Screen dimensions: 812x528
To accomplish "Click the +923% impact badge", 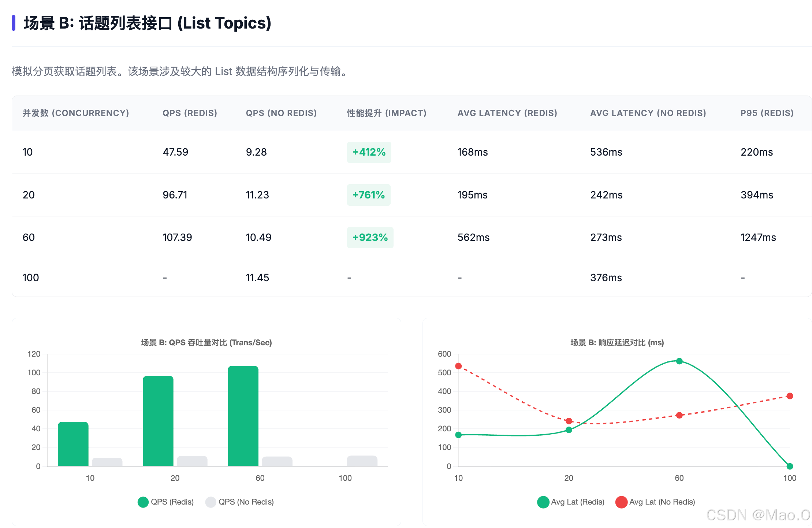I will coord(370,237).
